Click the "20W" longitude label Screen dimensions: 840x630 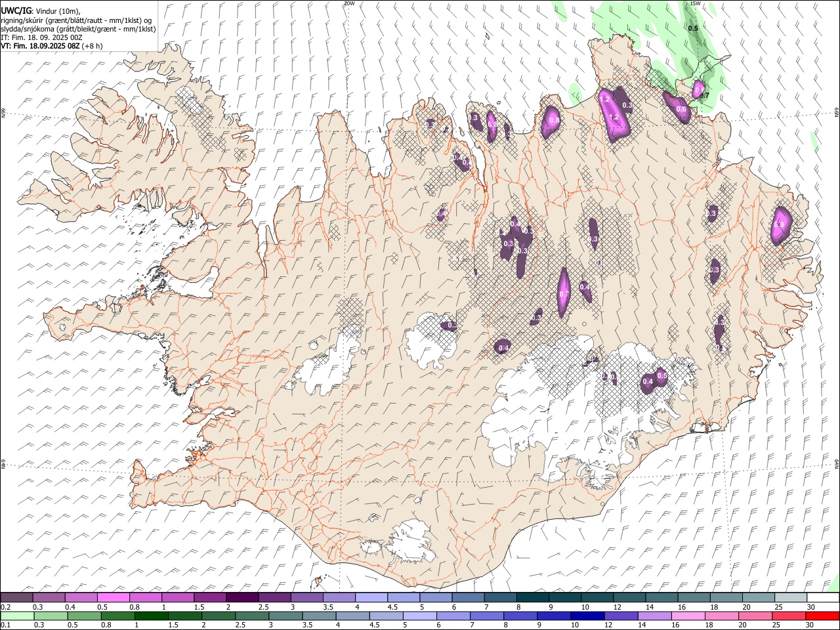point(349,3)
